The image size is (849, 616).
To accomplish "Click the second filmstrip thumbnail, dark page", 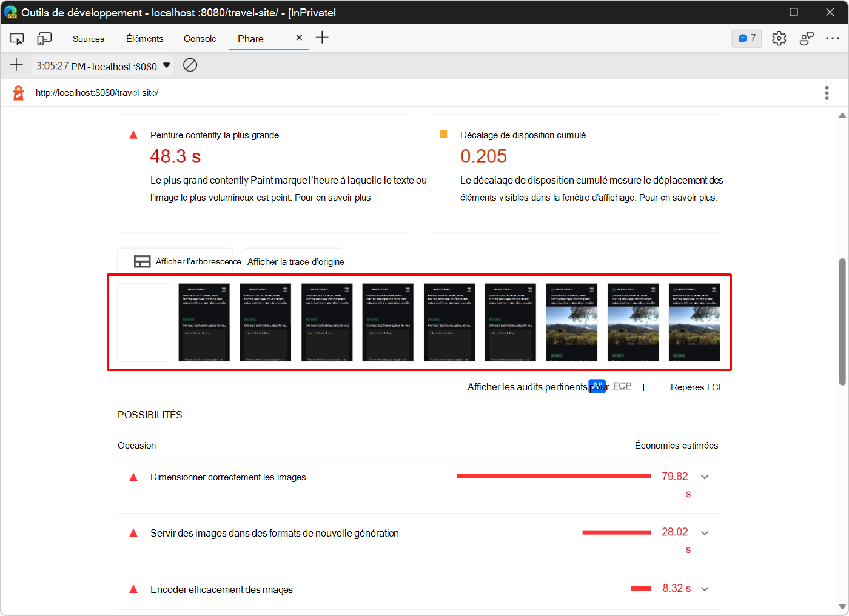I will click(204, 323).
